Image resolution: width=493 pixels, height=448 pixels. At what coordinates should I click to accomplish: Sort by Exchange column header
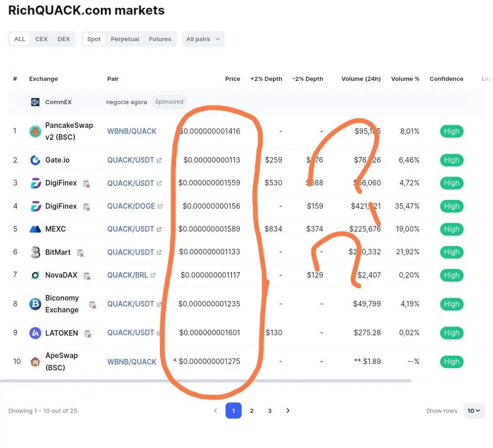(43, 79)
